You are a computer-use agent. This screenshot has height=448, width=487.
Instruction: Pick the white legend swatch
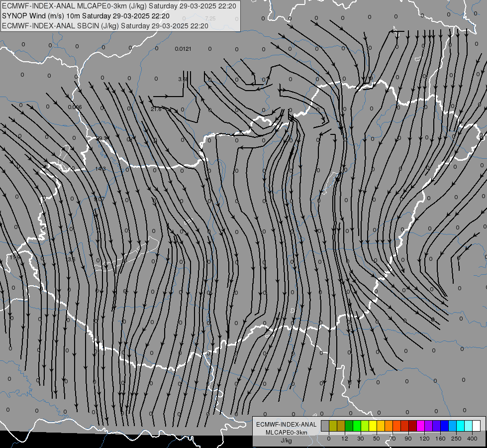[x=476, y=426]
